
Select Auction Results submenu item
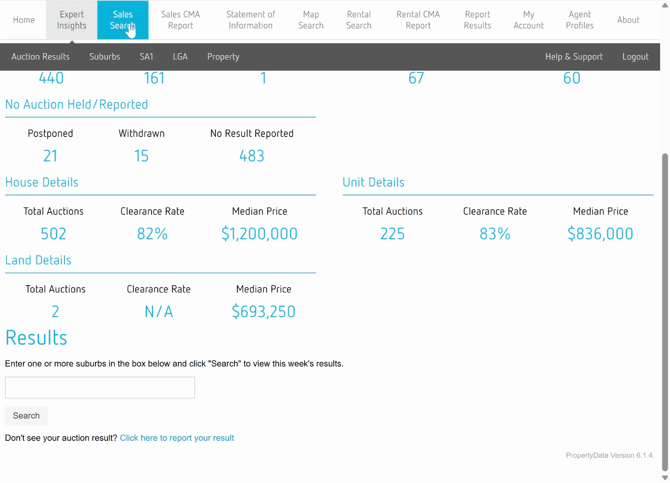[x=41, y=57]
